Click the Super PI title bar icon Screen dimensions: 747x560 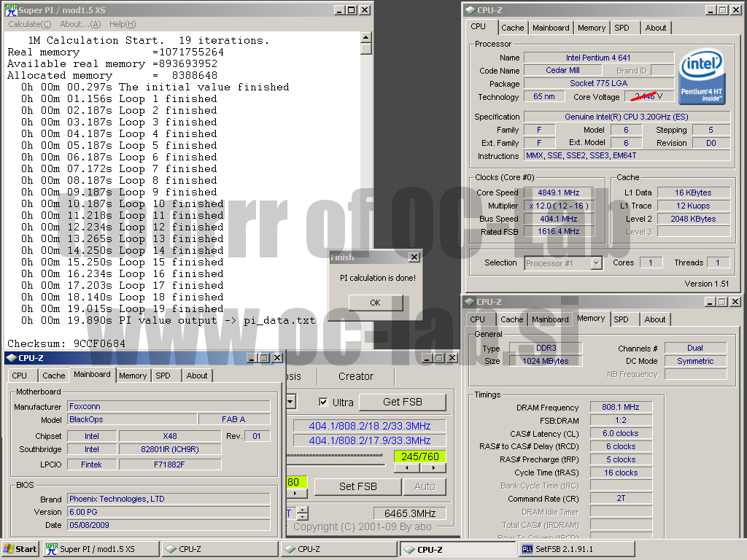[10, 9]
